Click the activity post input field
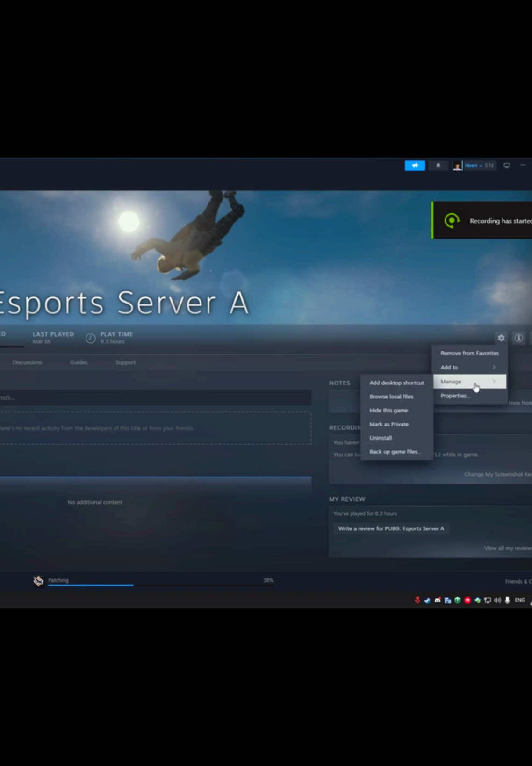Image resolution: width=532 pixels, height=766 pixels. pos(155,397)
